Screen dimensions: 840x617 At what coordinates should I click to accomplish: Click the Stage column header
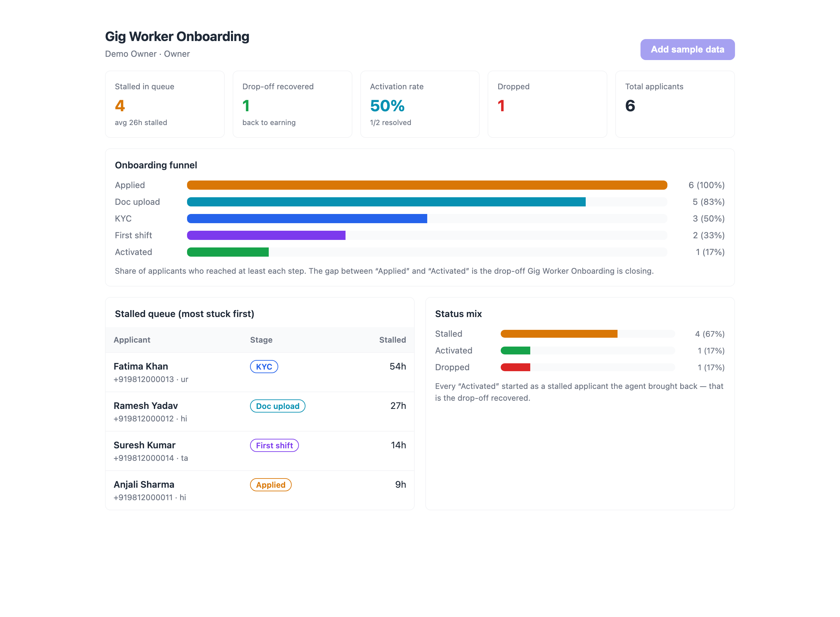click(261, 340)
